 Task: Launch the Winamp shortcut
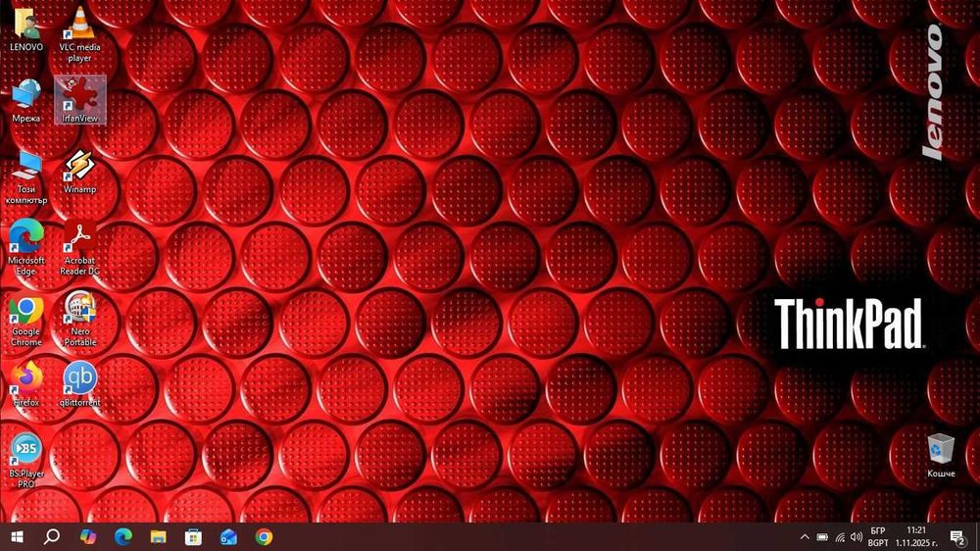click(x=80, y=172)
